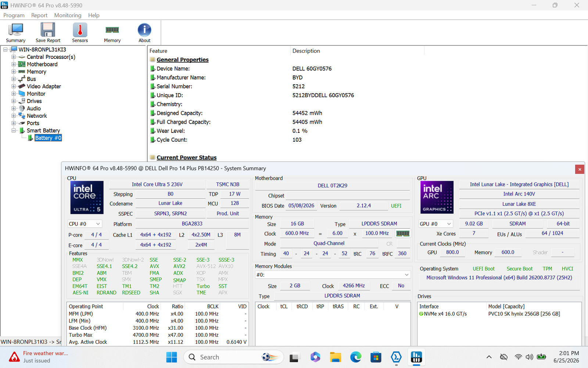Open the Memory Modules #0 dropdown

pos(333,275)
